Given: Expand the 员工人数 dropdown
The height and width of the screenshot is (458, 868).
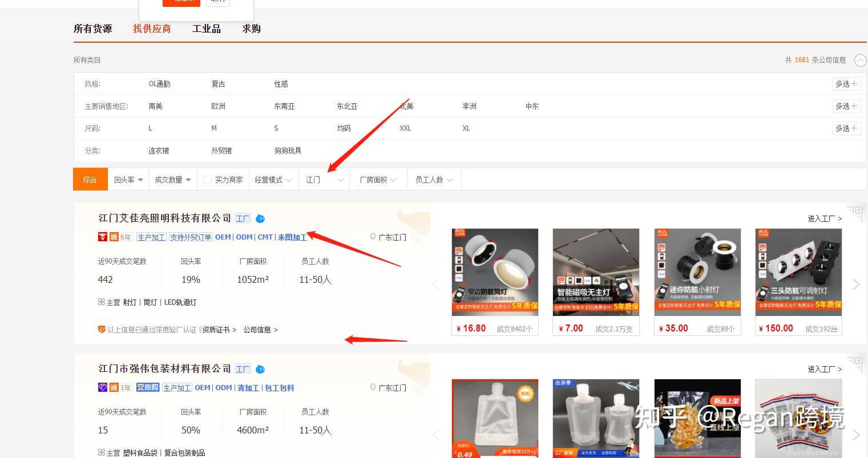Looking at the screenshot, I should [x=434, y=180].
